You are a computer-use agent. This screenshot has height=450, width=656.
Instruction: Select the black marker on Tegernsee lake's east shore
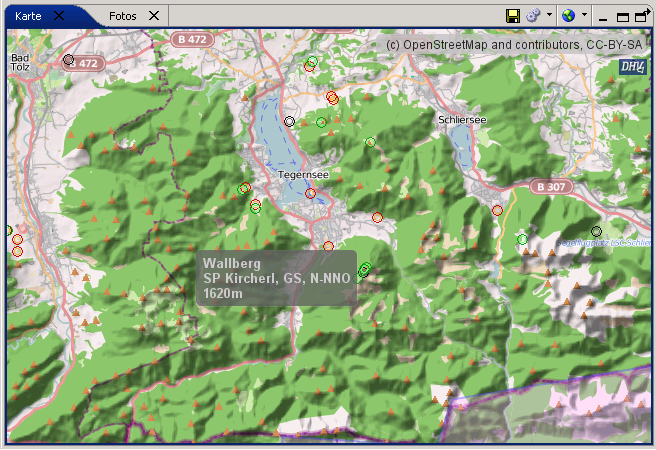point(289,122)
